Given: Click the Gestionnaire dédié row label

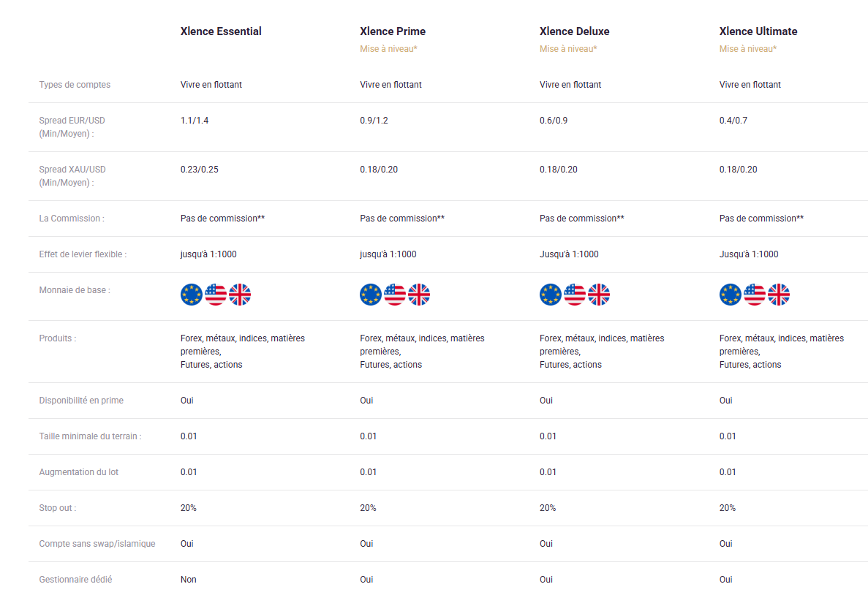Looking at the screenshot, I should pos(75,580).
